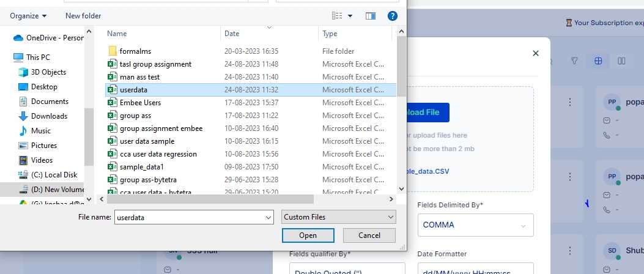Click the filter funnel icon

[574, 61]
